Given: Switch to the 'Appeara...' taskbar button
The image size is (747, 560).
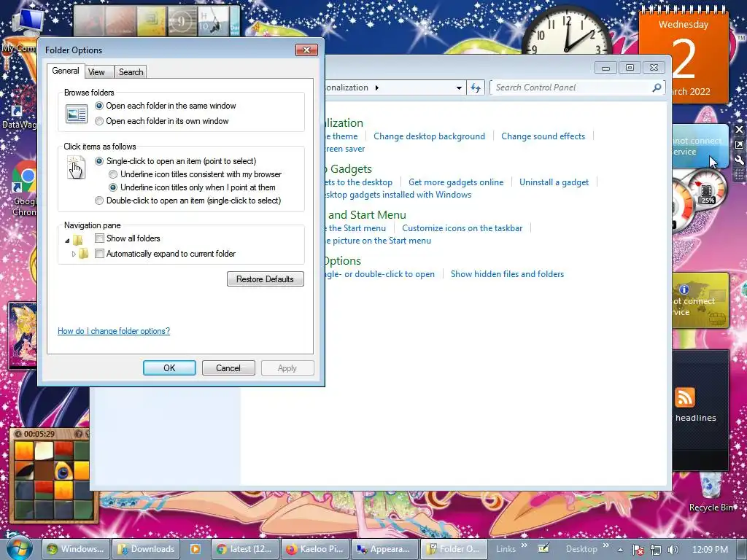Looking at the screenshot, I should (x=384, y=549).
